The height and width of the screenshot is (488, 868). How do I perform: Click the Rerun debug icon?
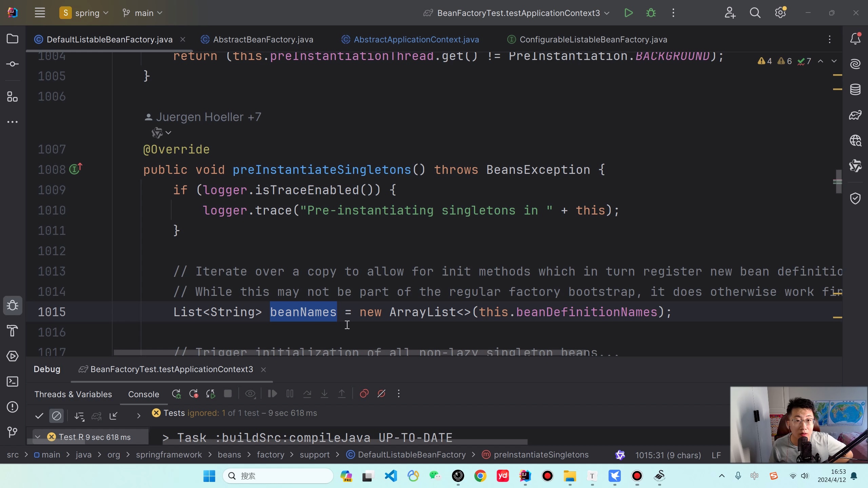pos(176,394)
